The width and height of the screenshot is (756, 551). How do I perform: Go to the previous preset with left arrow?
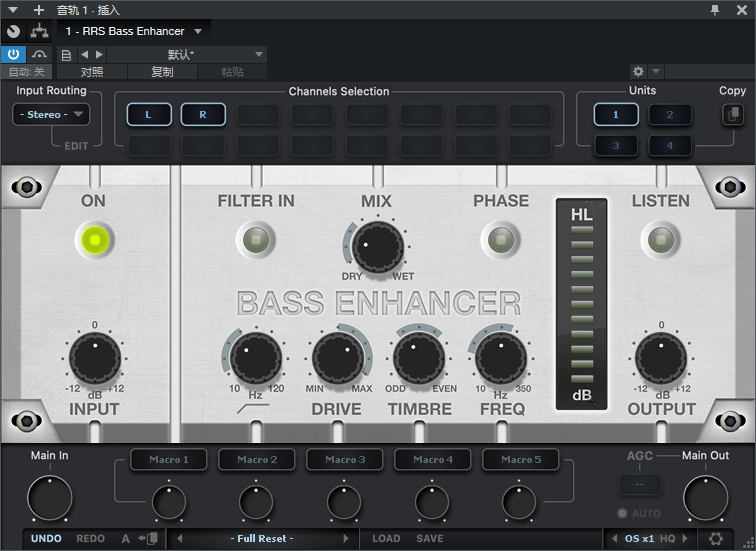pyautogui.click(x=84, y=54)
